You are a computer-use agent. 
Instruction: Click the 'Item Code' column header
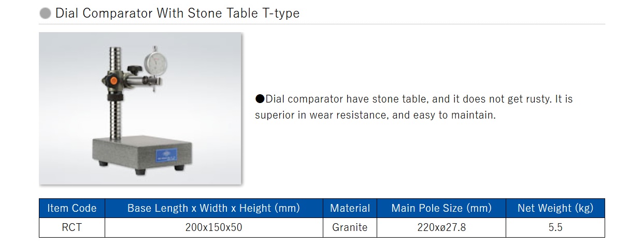coord(72,208)
